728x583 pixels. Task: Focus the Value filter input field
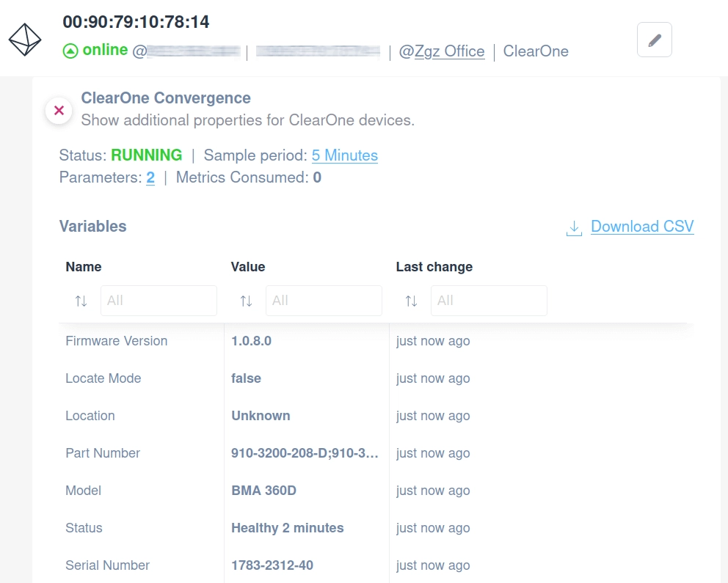(x=324, y=301)
